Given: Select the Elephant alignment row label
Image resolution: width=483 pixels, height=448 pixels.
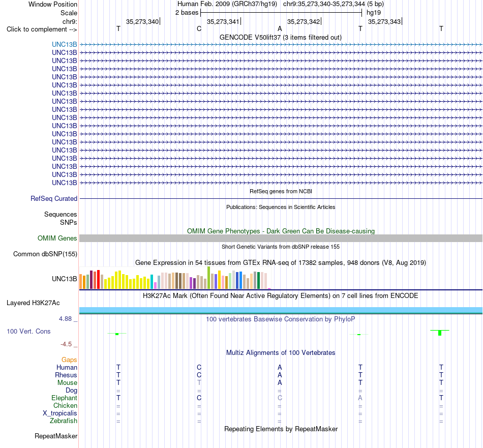Looking at the screenshot, I should [x=64, y=398].
